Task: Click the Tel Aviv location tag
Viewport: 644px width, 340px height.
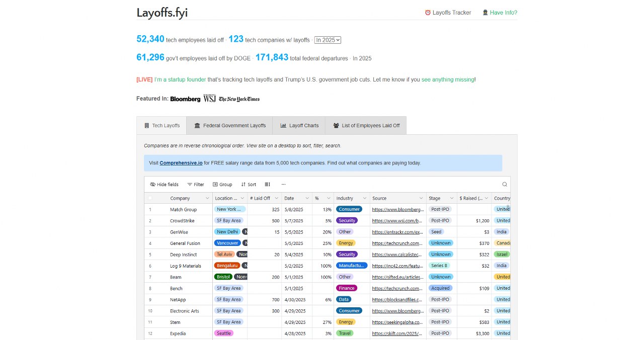Action: (x=225, y=254)
